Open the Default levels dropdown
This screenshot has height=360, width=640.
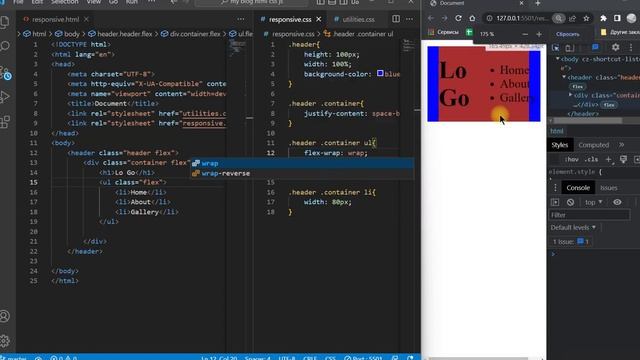tap(573, 227)
